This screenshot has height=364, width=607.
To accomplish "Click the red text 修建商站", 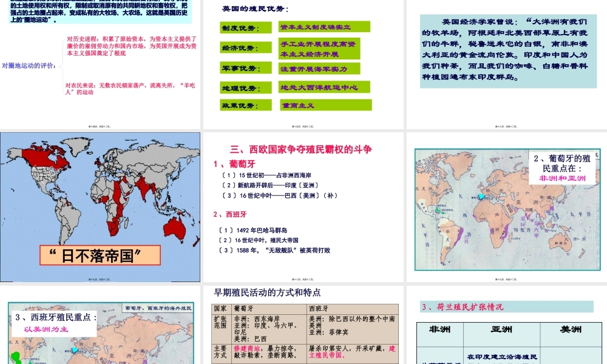I will [x=246, y=348].
